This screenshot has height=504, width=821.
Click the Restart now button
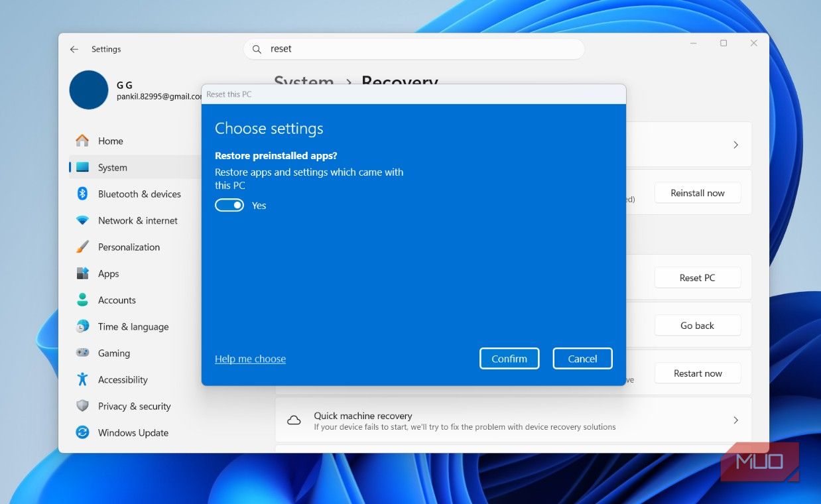click(698, 373)
